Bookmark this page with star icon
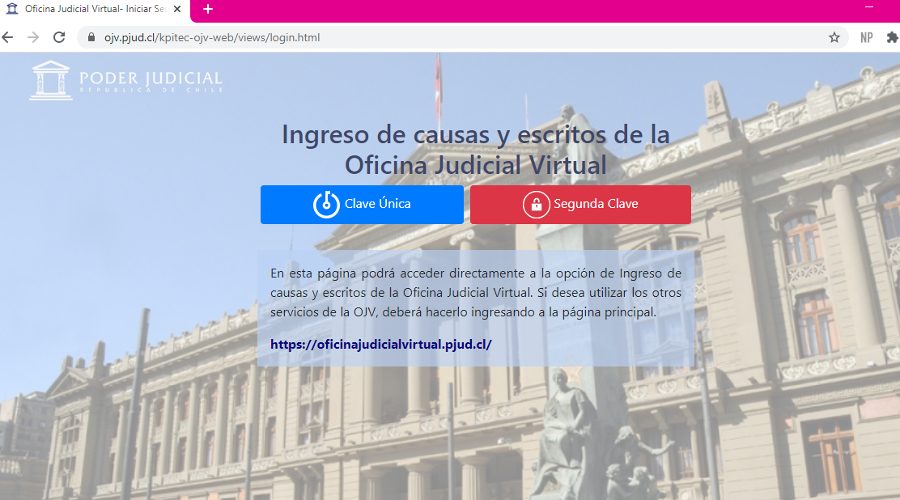 834,37
